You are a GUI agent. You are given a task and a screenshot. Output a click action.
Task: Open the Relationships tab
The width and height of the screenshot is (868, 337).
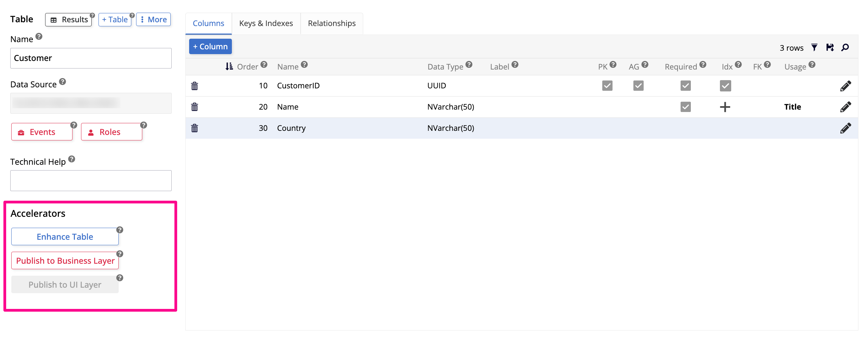[332, 23]
